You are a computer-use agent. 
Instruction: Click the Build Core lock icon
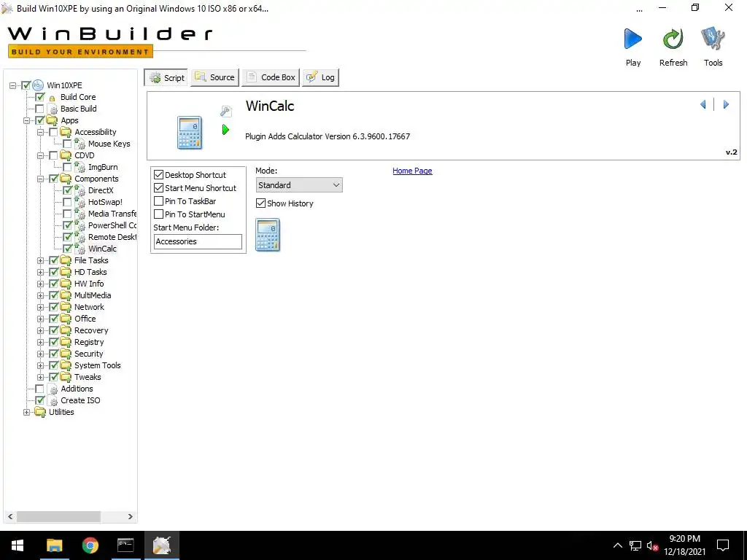(53, 98)
